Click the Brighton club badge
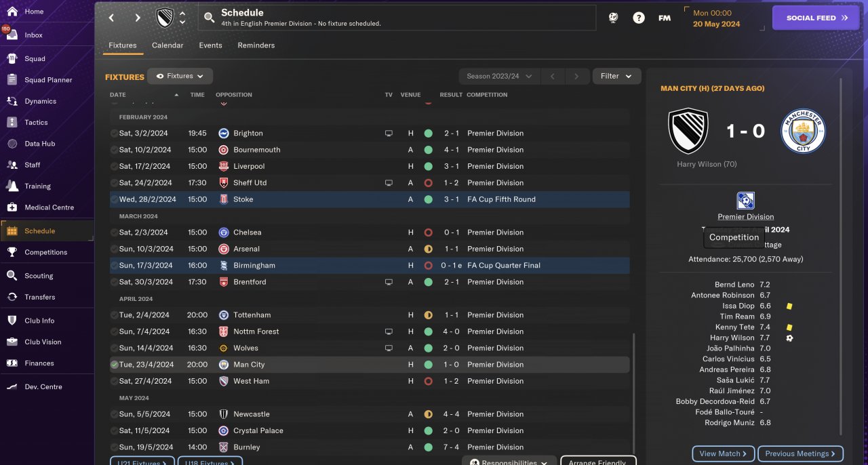 tap(224, 134)
